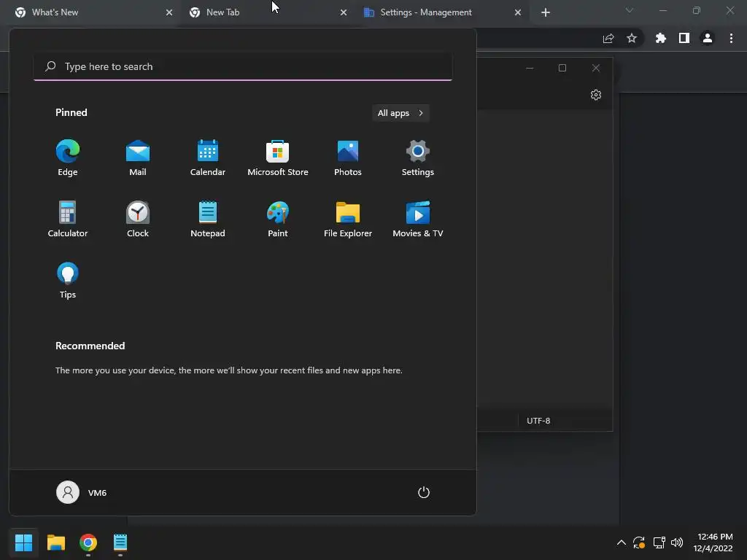747x560 pixels.
Task: Expand the All apps list
Action: [400, 113]
